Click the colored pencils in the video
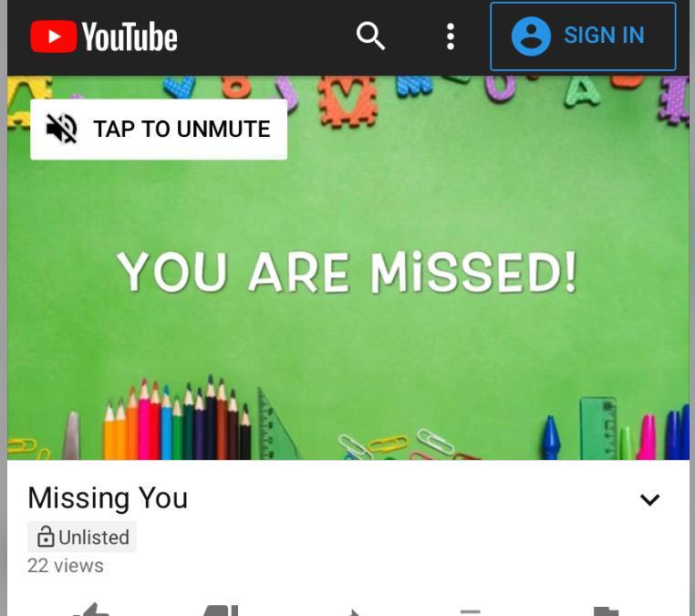 pyautogui.click(x=177, y=419)
